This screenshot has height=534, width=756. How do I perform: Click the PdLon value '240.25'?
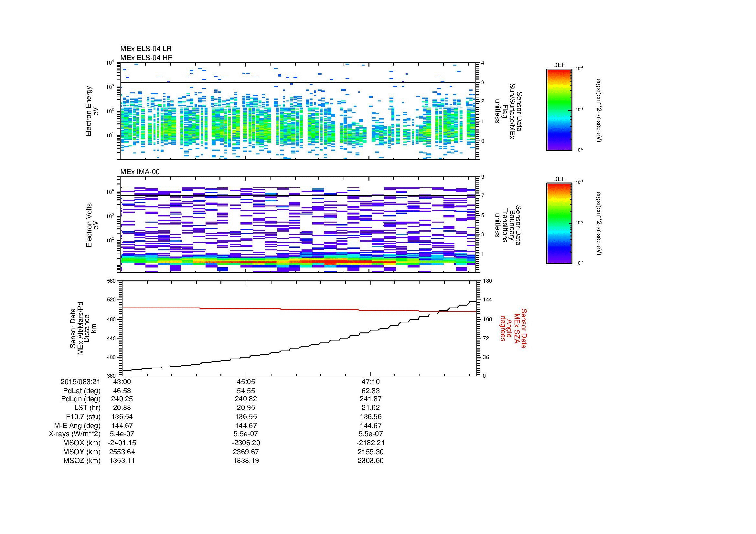(122, 399)
